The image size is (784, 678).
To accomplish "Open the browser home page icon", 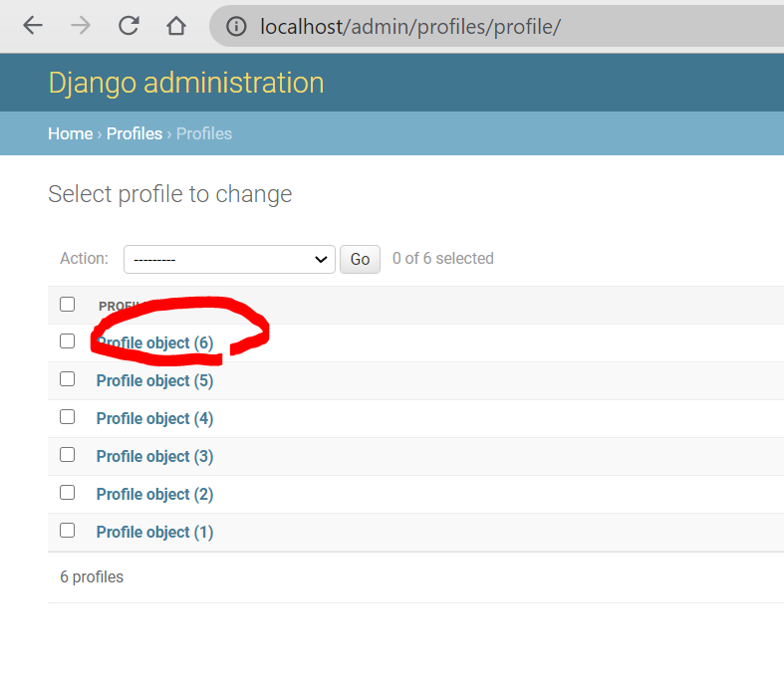I will coord(176,26).
